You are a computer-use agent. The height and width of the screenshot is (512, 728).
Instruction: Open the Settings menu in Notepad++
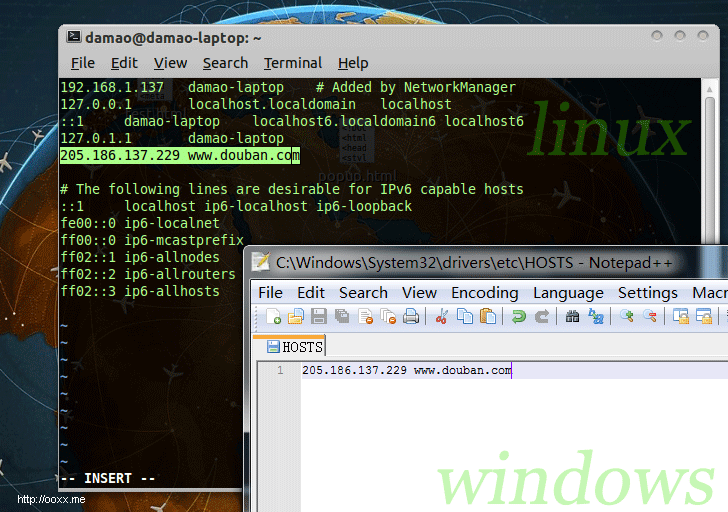(648, 292)
